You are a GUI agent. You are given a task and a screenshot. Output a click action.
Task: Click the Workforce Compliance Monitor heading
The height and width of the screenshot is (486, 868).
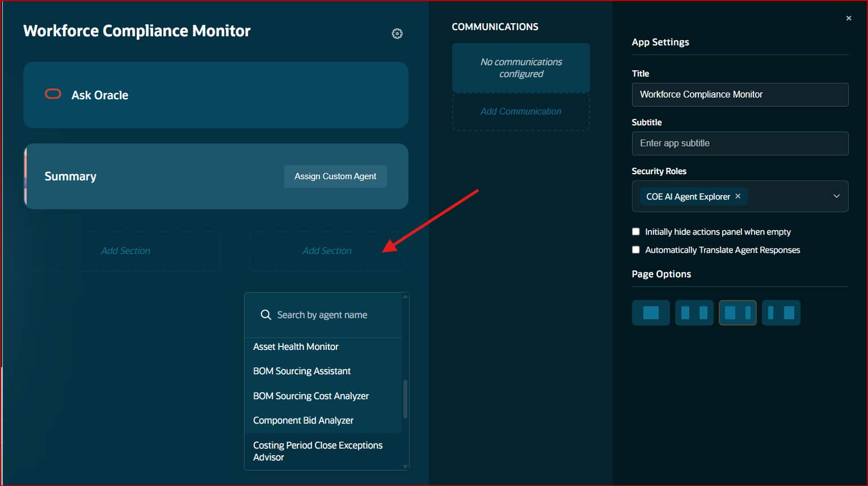[x=137, y=31]
